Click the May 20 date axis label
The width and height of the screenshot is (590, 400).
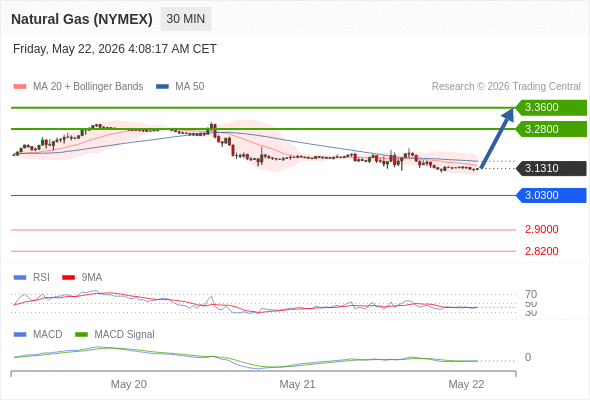(129, 384)
